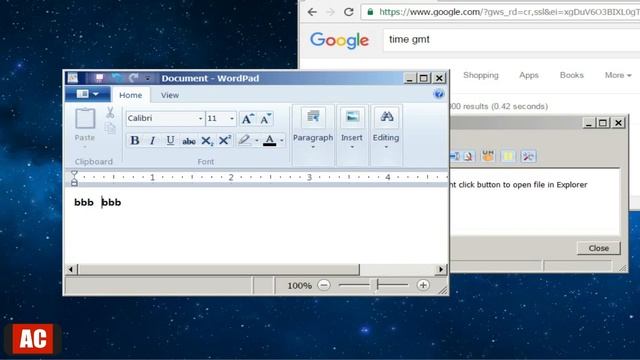Click the text highlight color icon

pos(244,140)
